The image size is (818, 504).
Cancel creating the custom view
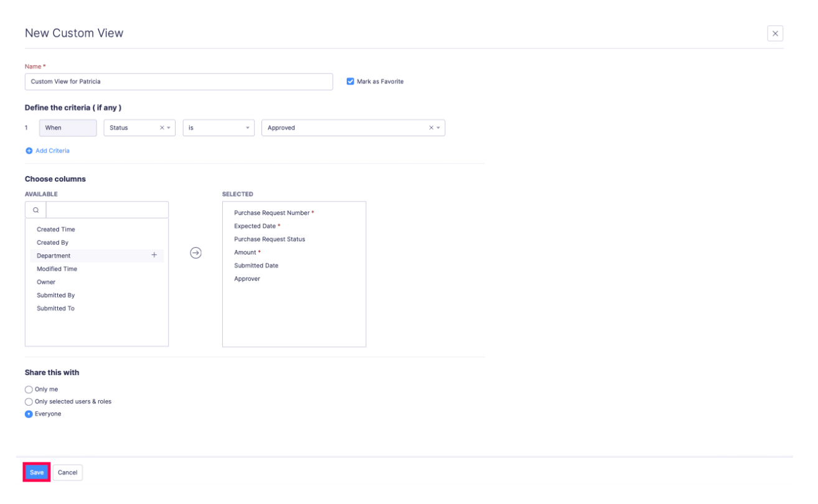click(67, 472)
